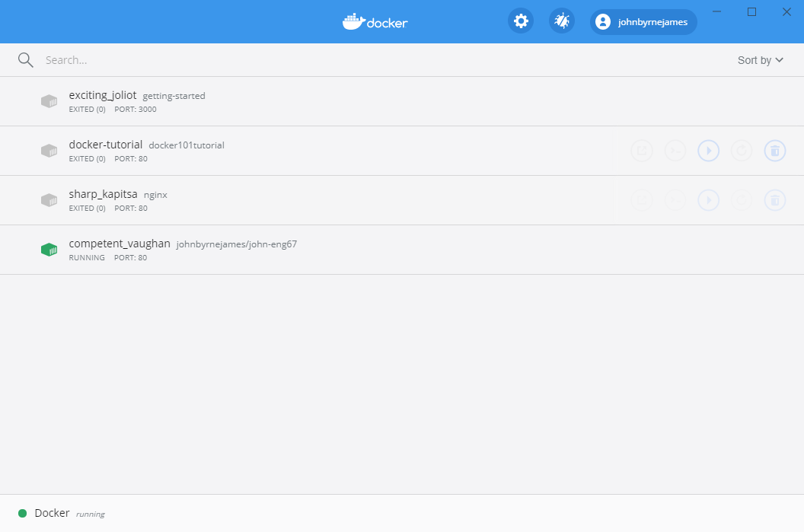Viewport: 804px width, 532px height.
Task: Click EXITED (0) status of docker-tutorial
Action: point(87,159)
